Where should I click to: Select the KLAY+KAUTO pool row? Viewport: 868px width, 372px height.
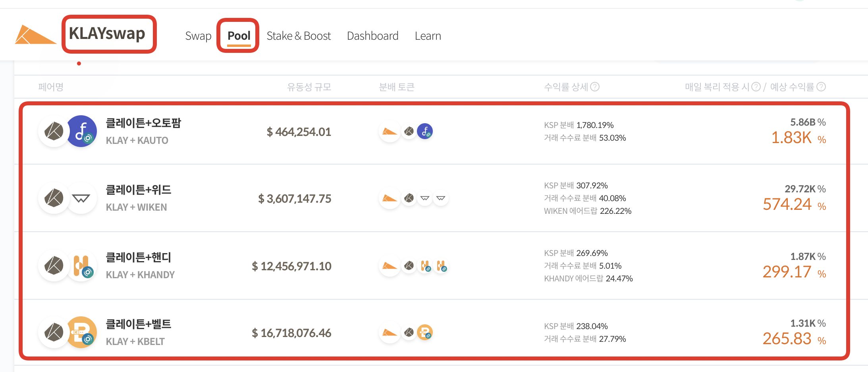click(278, 132)
